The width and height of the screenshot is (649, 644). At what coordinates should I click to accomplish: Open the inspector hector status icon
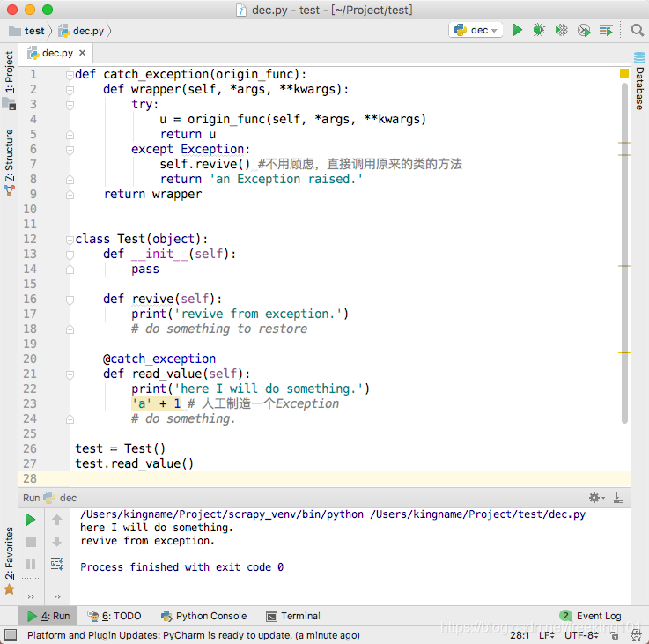[637, 635]
